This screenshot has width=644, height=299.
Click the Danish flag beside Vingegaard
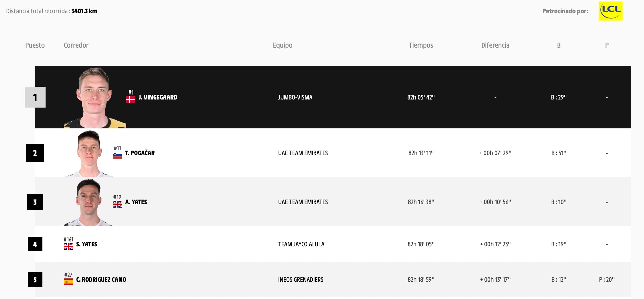click(x=131, y=99)
